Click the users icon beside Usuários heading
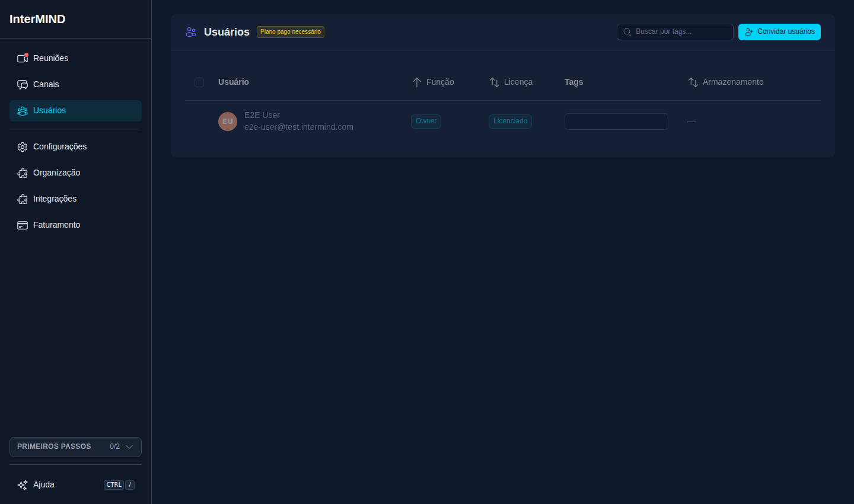 (191, 32)
